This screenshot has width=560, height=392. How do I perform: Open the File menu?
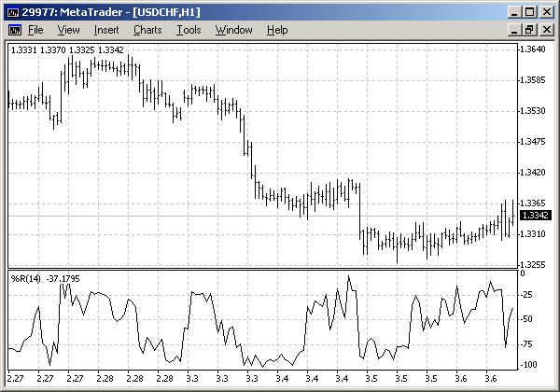(35, 30)
